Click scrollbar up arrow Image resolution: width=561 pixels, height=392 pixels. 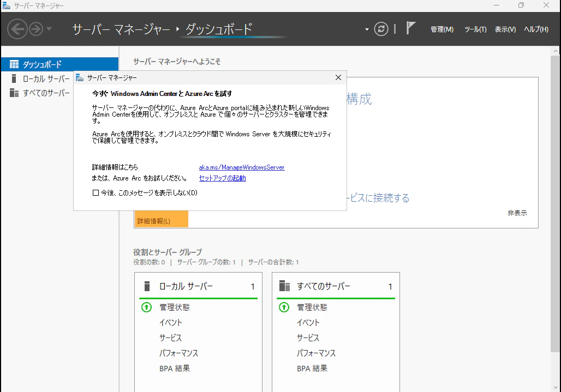point(556,51)
